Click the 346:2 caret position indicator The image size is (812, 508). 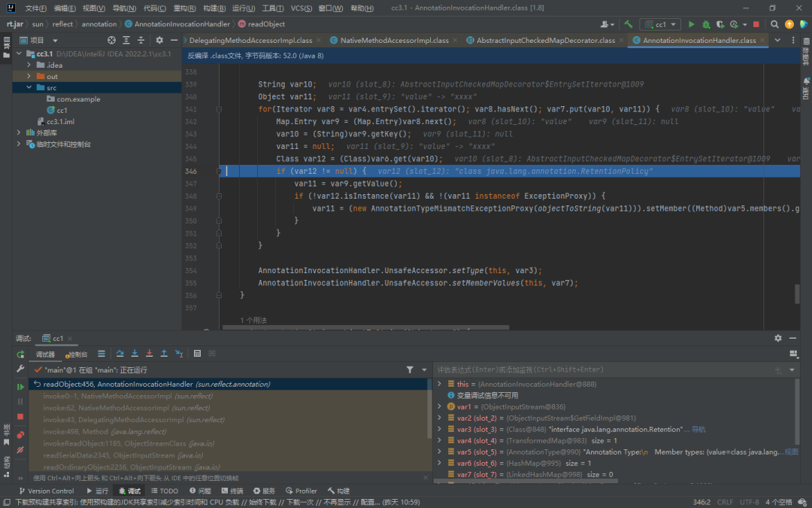701,502
